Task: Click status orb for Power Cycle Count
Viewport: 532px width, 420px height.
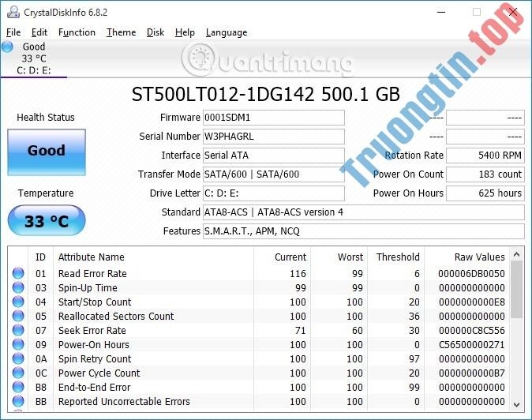Action: 17,373
